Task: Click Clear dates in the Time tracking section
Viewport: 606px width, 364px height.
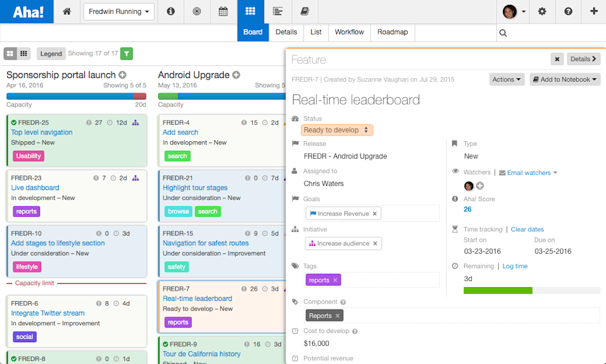Action: pyautogui.click(x=527, y=229)
